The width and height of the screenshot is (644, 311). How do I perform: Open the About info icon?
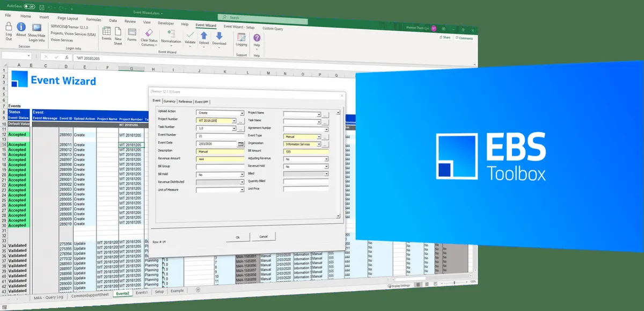(x=21, y=26)
